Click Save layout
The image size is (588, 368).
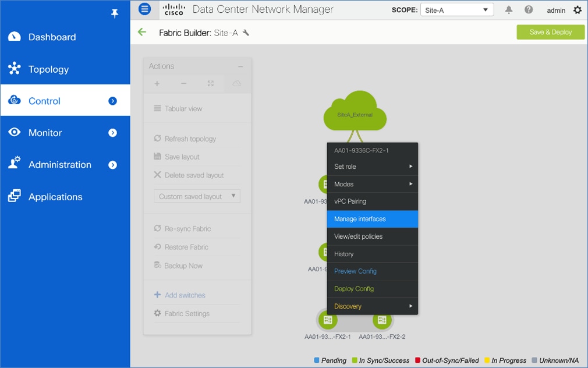pos(176,157)
